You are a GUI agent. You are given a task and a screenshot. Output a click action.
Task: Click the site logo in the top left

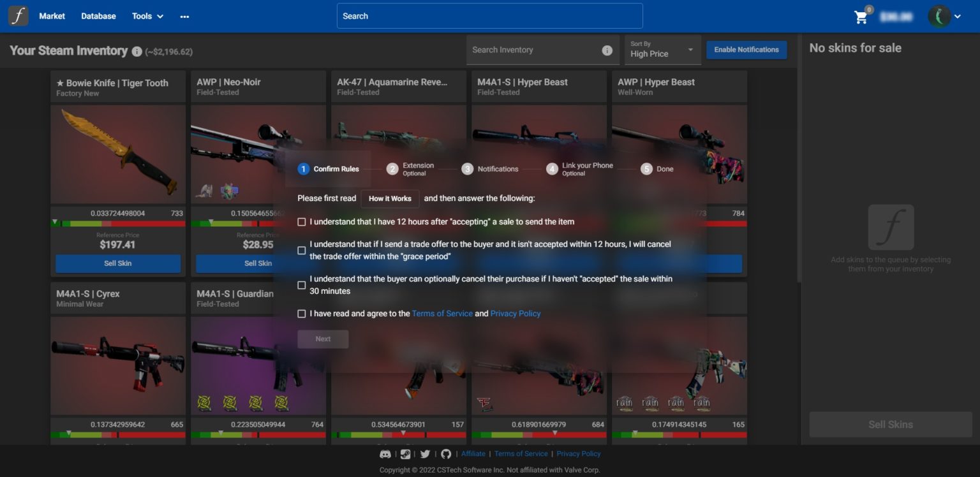[x=18, y=15]
